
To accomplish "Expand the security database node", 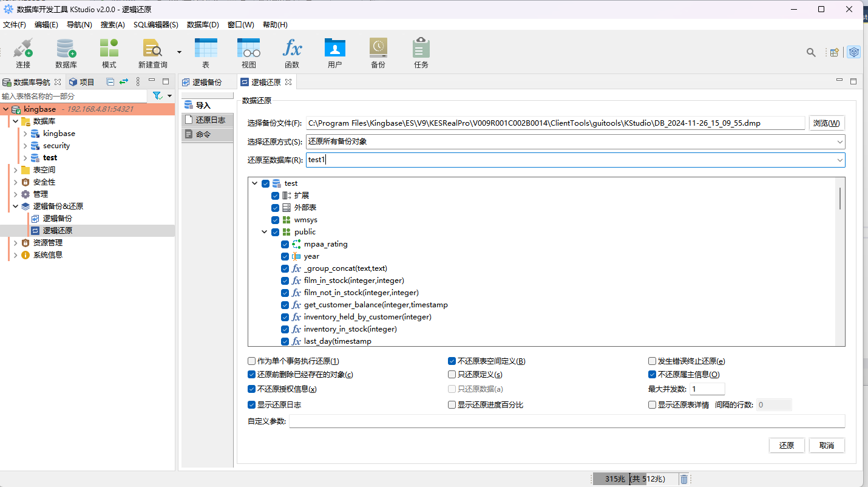I will pyautogui.click(x=25, y=146).
